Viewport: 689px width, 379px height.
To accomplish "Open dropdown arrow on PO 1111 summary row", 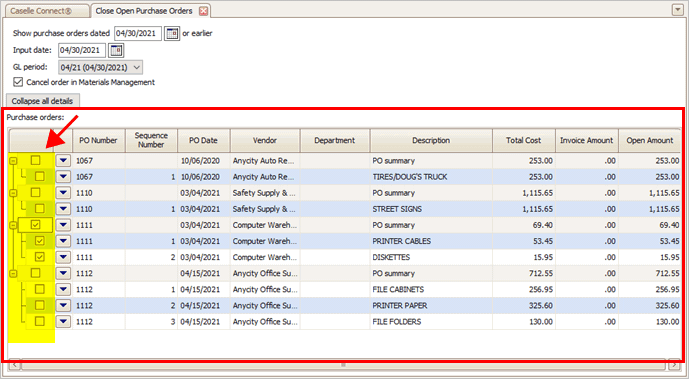I will 63,225.
